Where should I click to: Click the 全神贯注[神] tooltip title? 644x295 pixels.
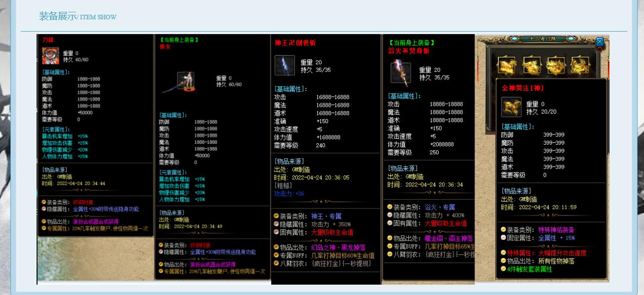[x=523, y=88]
